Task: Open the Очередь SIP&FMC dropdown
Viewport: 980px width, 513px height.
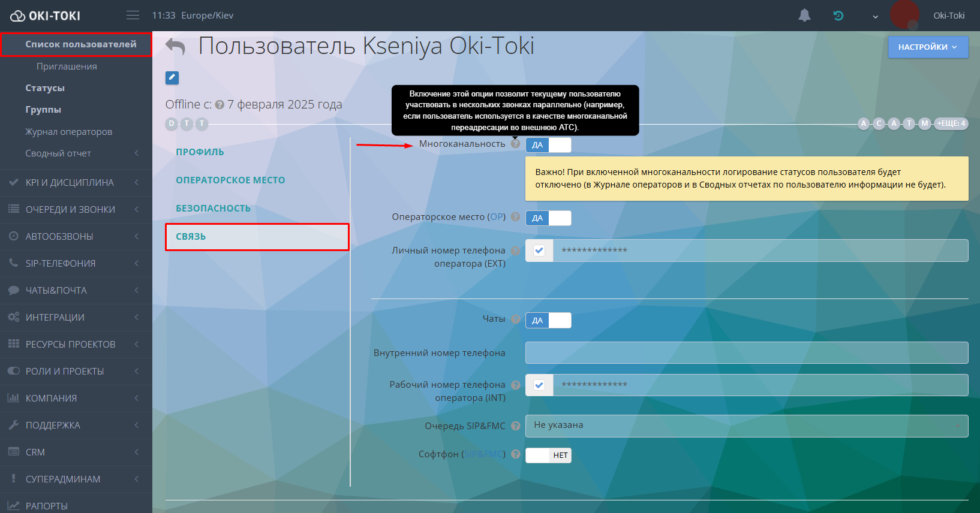Action: point(747,426)
